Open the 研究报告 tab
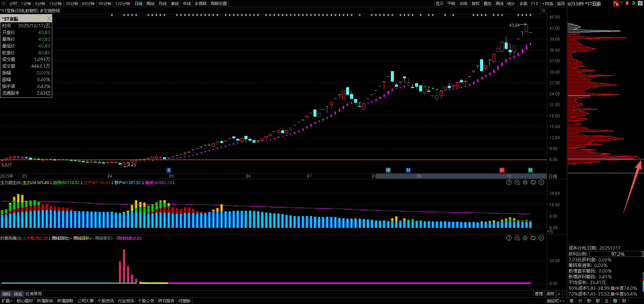 (x=166, y=301)
